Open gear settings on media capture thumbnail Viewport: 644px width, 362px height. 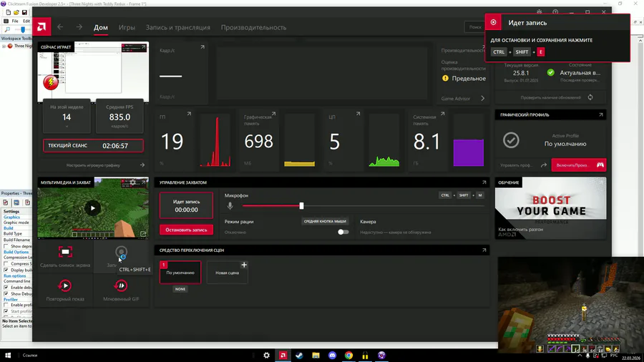(132, 182)
